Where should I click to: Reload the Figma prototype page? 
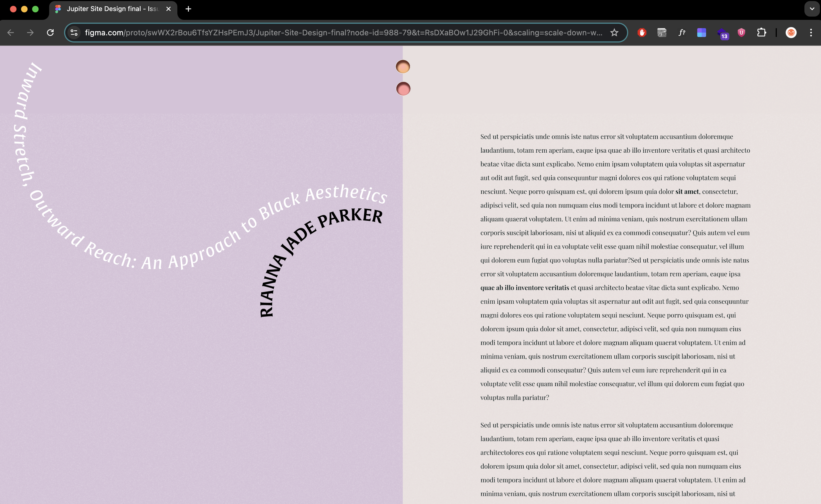[50, 32]
